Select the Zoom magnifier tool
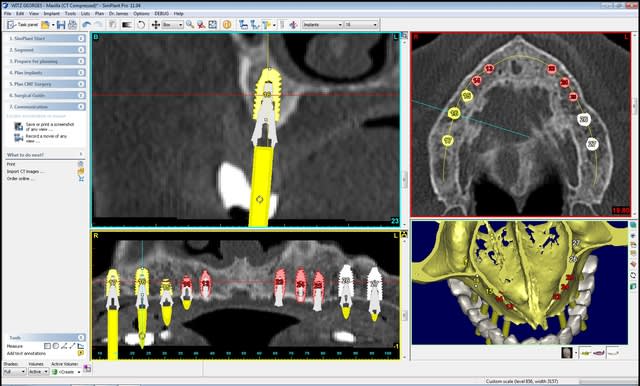 coord(190,25)
